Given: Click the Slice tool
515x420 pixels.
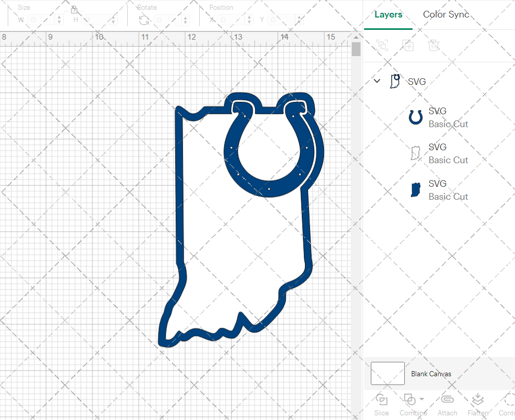Looking at the screenshot, I should (381, 405).
